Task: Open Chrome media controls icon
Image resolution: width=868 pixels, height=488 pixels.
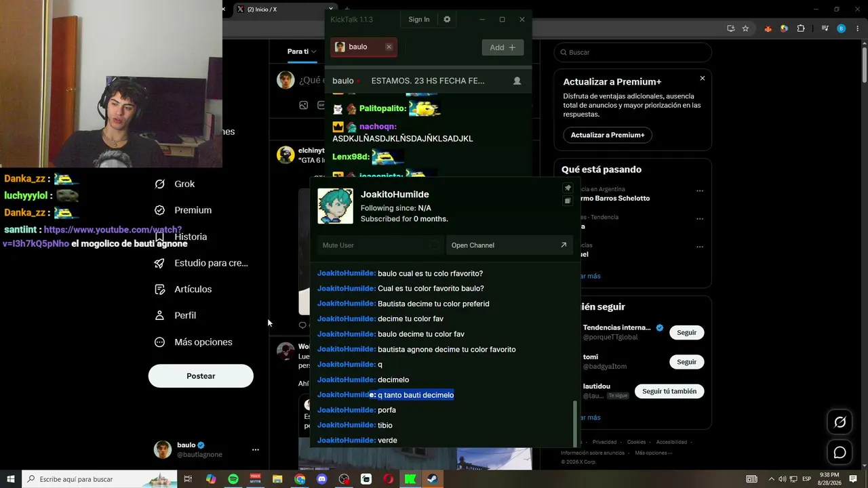Action: pyautogui.click(x=825, y=28)
